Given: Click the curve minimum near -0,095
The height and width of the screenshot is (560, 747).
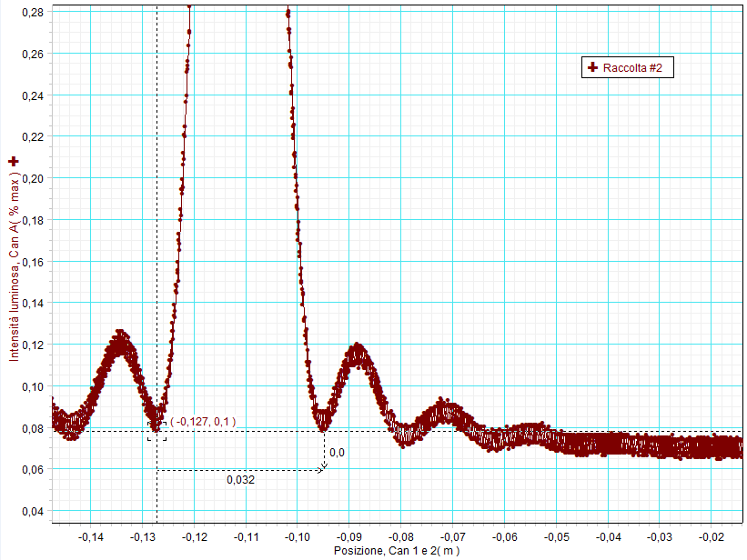Looking at the screenshot, I should click(323, 422).
